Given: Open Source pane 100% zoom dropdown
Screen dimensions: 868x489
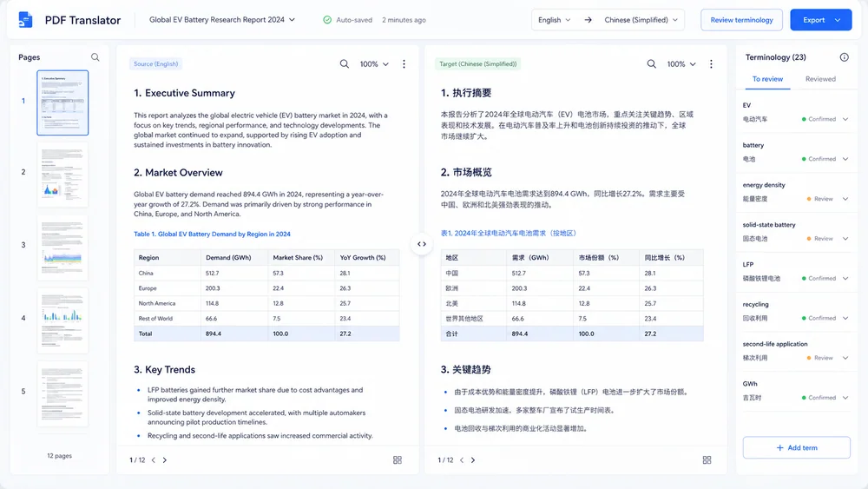Looking at the screenshot, I should pyautogui.click(x=374, y=64).
